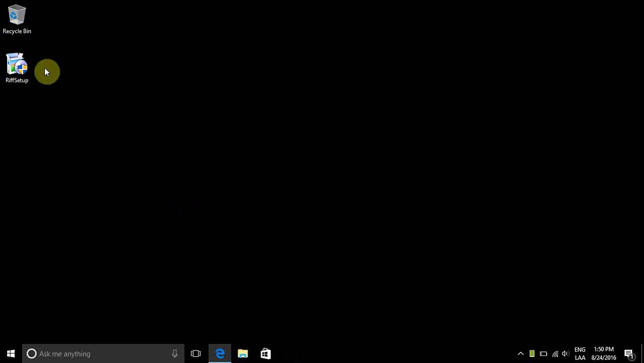Click the green tray status icon
This screenshot has height=363, width=644.
[x=532, y=354]
